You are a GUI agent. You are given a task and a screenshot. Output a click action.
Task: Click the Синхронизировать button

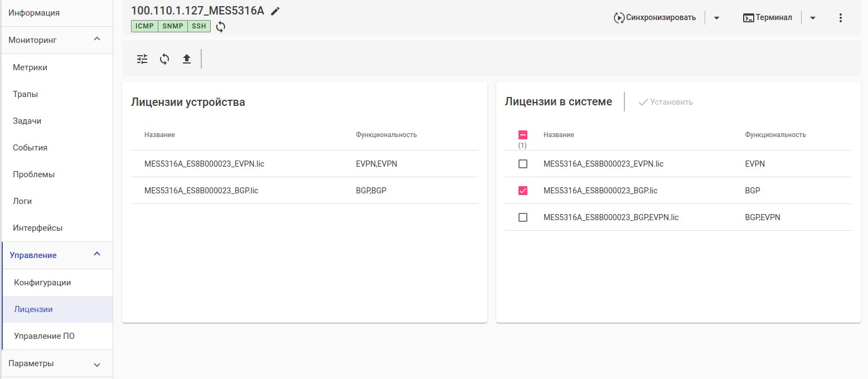click(655, 18)
